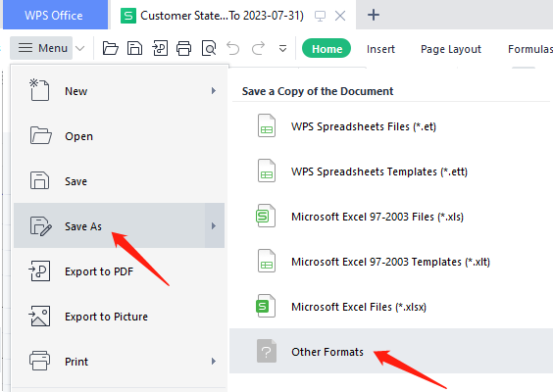
Task: Click the Export to PDF menu icon
Action: (39, 270)
